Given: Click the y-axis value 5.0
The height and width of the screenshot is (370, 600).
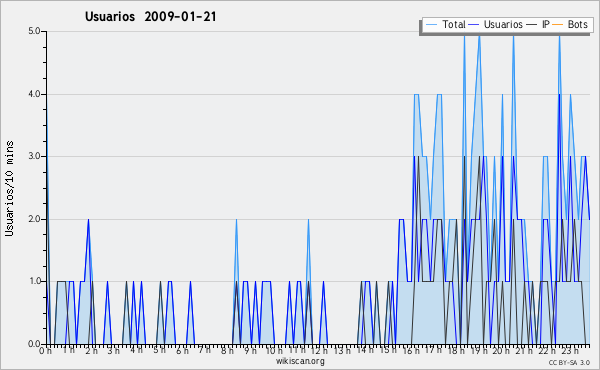Looking at the screenshot, I should pos(34,31).
